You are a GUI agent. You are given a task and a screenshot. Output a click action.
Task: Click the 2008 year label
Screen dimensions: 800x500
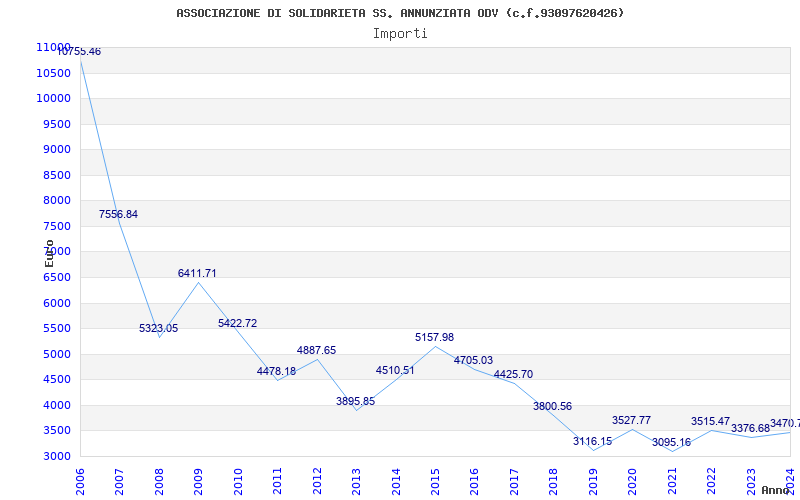click(x=159, y=482)
